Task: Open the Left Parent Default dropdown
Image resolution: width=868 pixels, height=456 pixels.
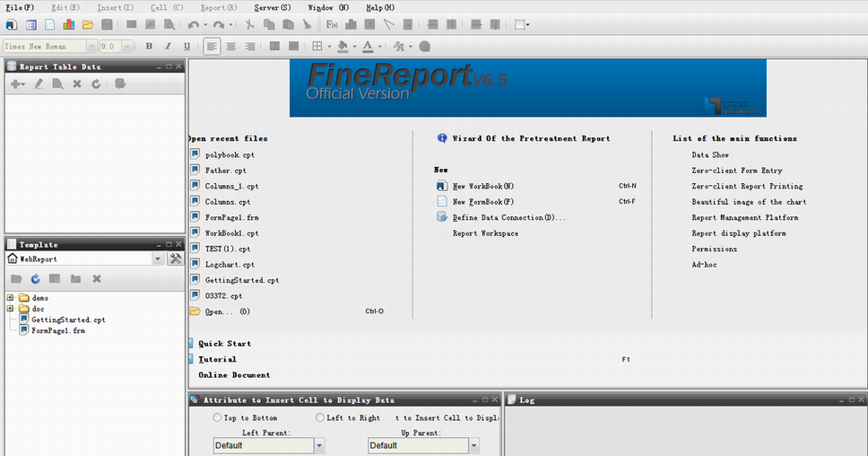Action: (319, 445)
